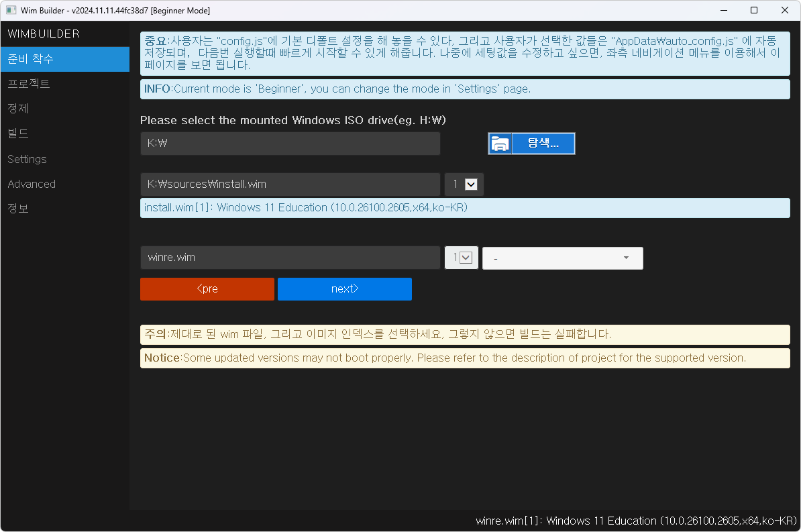Viewport: 801px width, 532px height.
Task: Open the 정제 sidebar page
Action: point(65,109)
